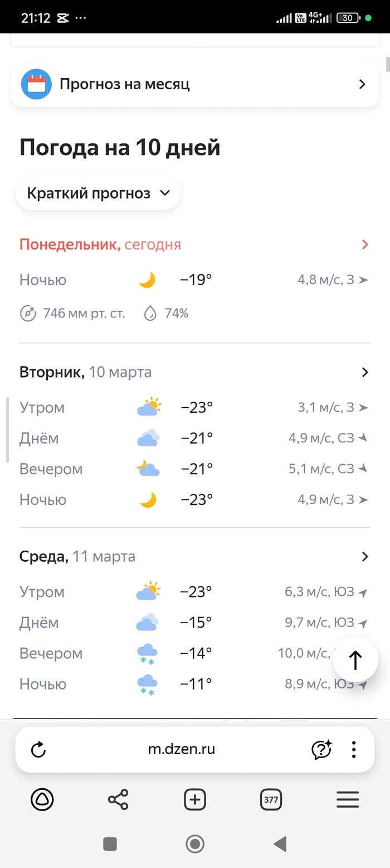Open the three-dot menu in address bar
This screenshot has width=390, height=868.
pyautogui.click(x=354, y=750)
